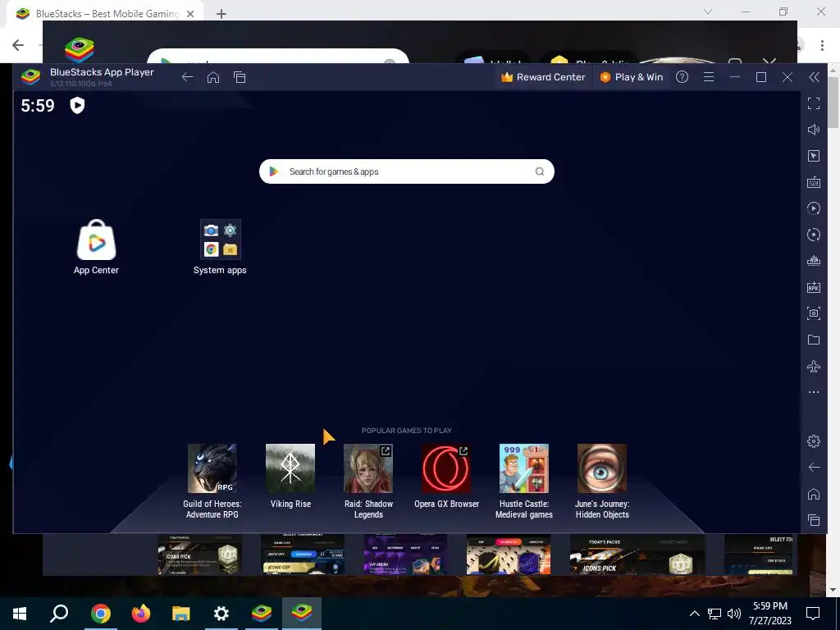Open recent apps from the title bar
The height and width of the screenshot is (630, 840).
pos(240,77)
